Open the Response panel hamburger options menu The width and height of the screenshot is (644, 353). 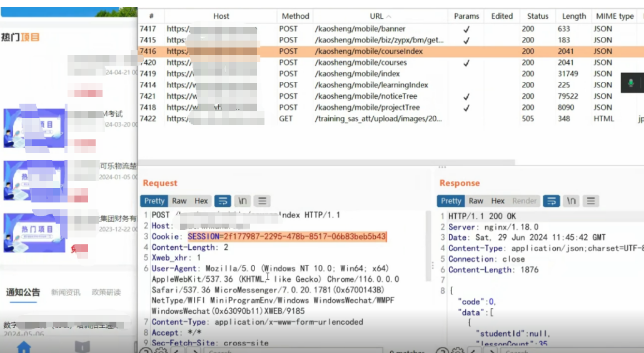[590, 201]
